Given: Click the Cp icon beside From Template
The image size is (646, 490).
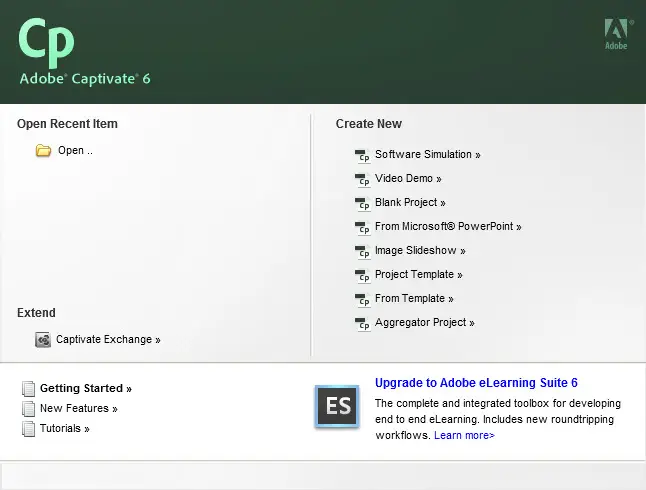Looking at the screenshot, I should pos(363,300).
